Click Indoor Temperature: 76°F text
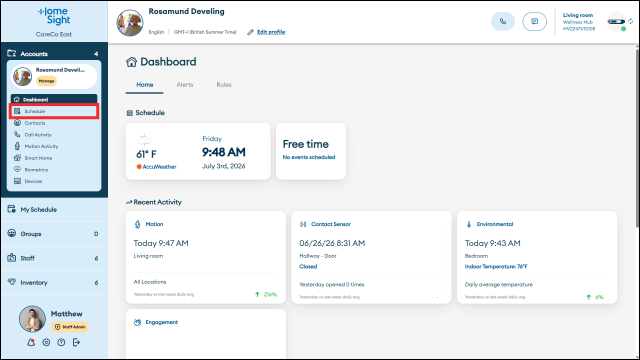 (x=496, y=267)
